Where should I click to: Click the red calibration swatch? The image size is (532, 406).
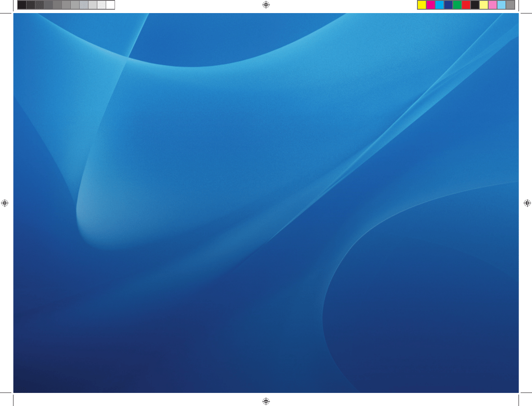[x=465, y=5]
